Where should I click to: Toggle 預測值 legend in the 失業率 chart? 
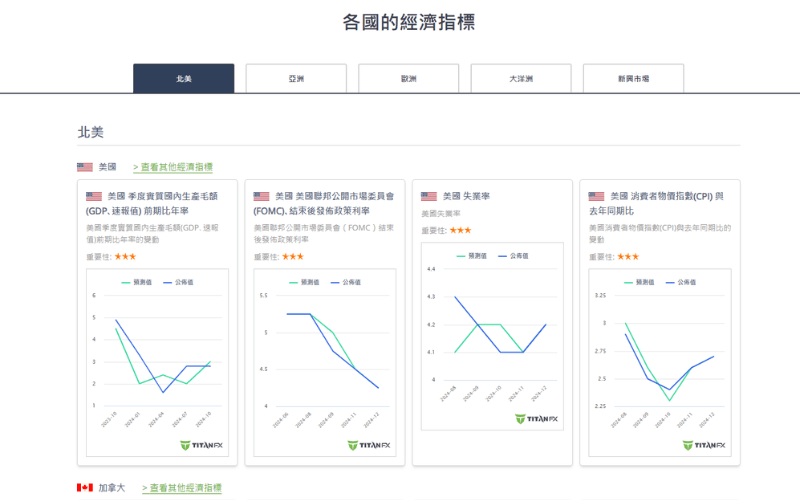coord(471,256)
